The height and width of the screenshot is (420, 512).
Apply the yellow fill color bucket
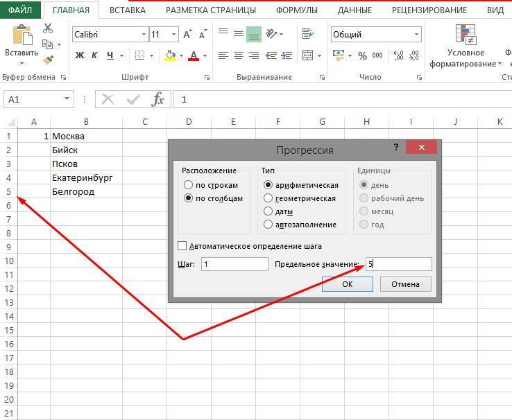(x=170, y=55)
